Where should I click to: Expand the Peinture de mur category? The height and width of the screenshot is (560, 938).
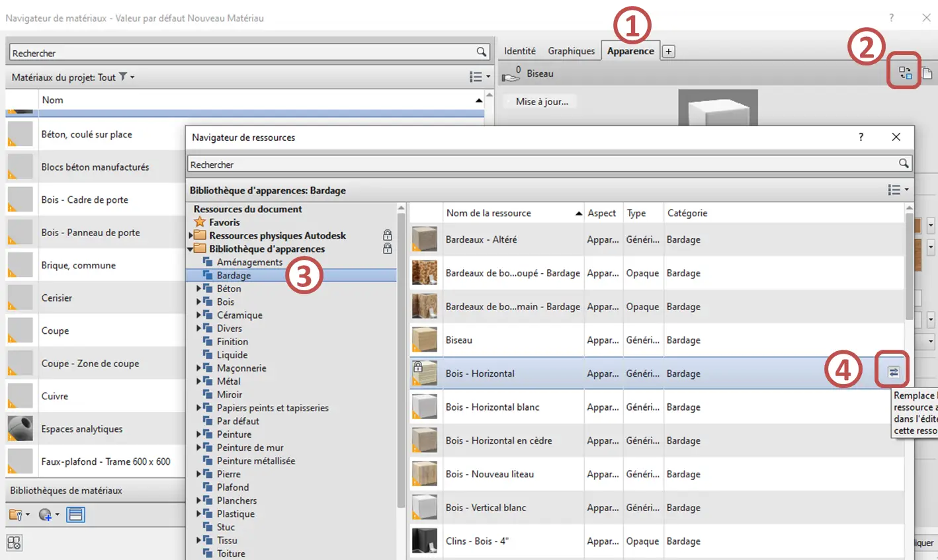(x=198, y=448)
